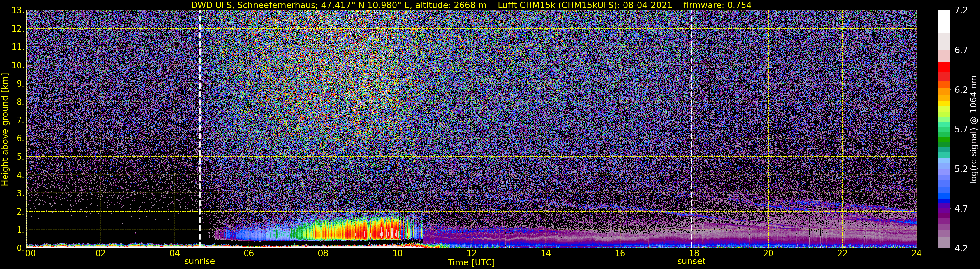980x269 pixels.
Task: Click the 'sunset' label below the axis
Action: point(691,262)
